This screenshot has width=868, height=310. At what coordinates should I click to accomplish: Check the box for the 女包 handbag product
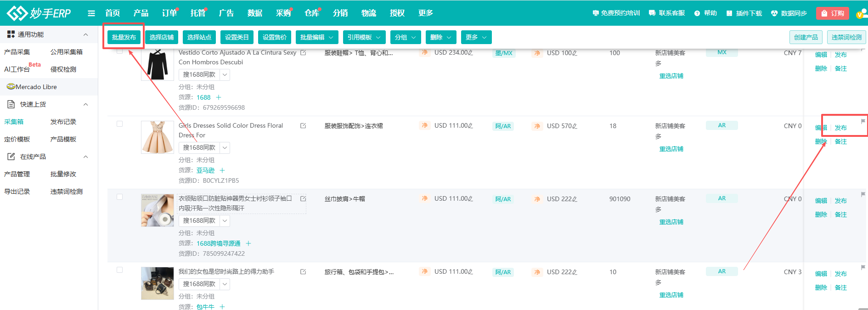(120, 270)
